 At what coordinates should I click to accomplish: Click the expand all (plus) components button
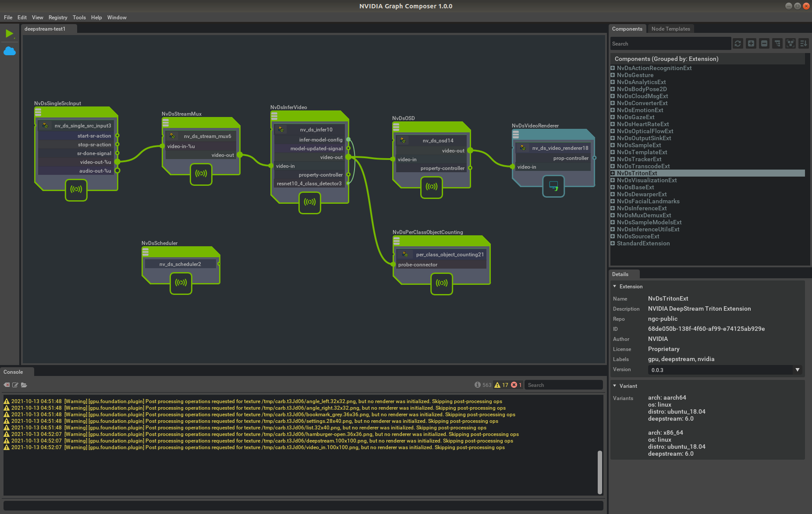pos(751,43)
